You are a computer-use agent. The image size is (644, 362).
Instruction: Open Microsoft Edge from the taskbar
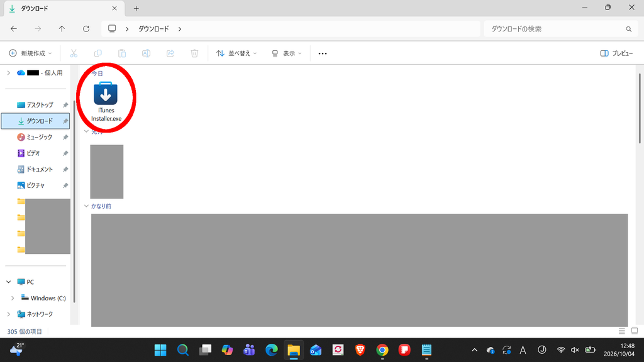pos(272,349)
